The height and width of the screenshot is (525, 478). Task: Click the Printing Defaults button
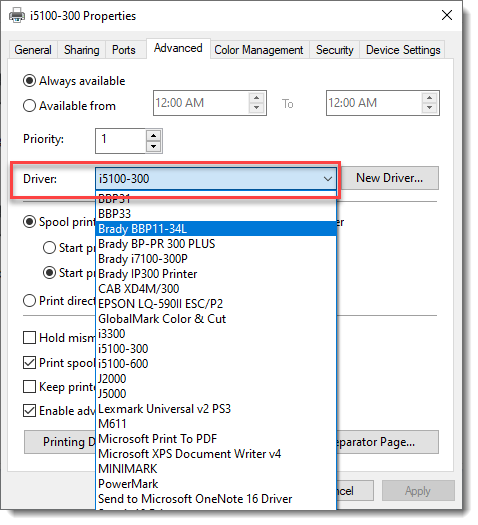click(x=60, y=442)
